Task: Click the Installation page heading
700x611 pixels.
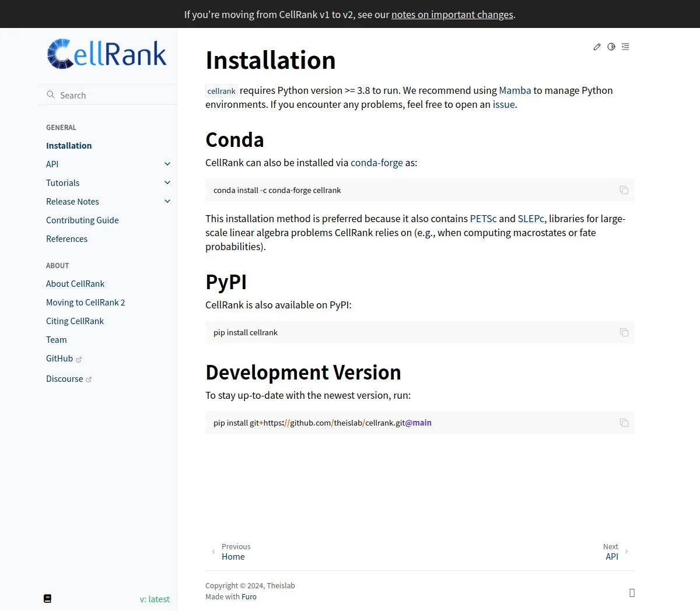Action: pos(271,60)
